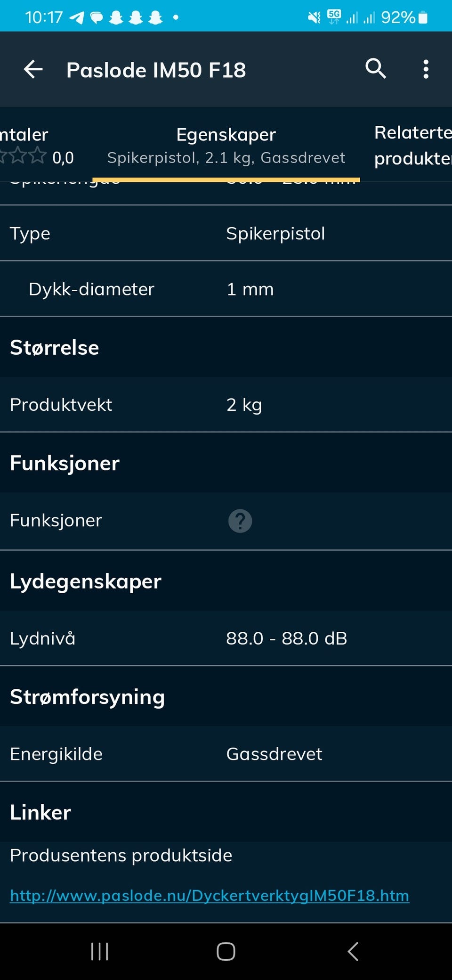Tap the muted sound status icon
Image resolution: width=452 pixels, height=980 pixels.
point(314,18)
